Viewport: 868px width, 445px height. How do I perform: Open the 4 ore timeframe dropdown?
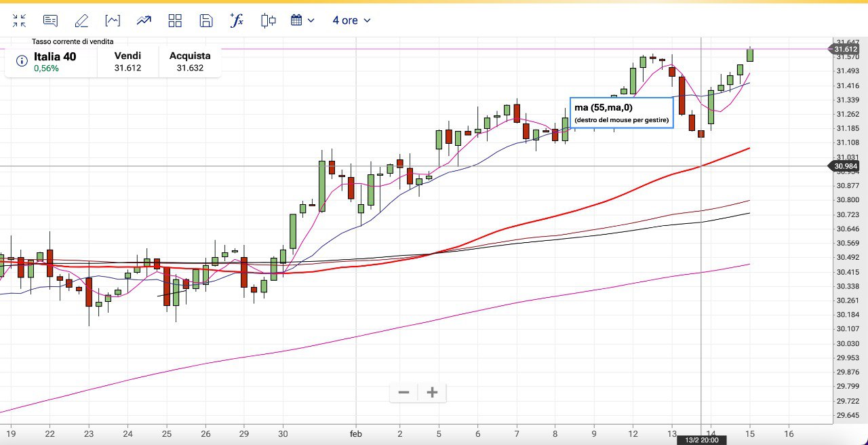coord(351,20)
